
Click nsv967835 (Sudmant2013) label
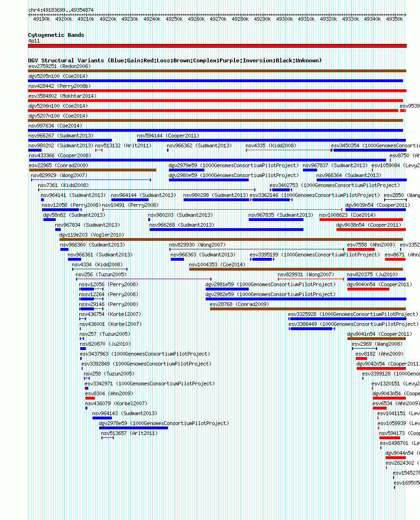click(x=281, y=215)
